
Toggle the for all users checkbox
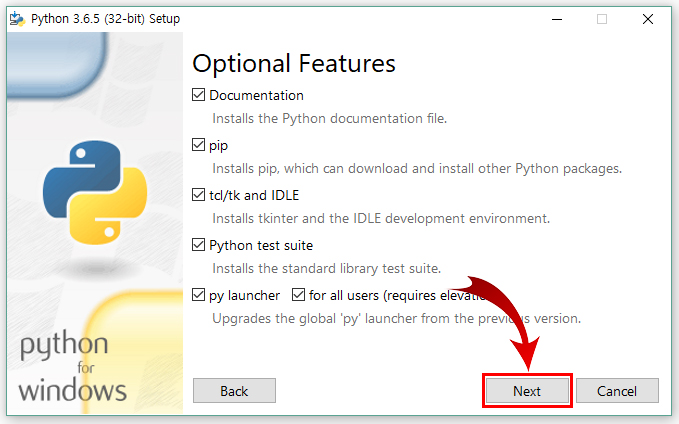[x=298, y=295]
